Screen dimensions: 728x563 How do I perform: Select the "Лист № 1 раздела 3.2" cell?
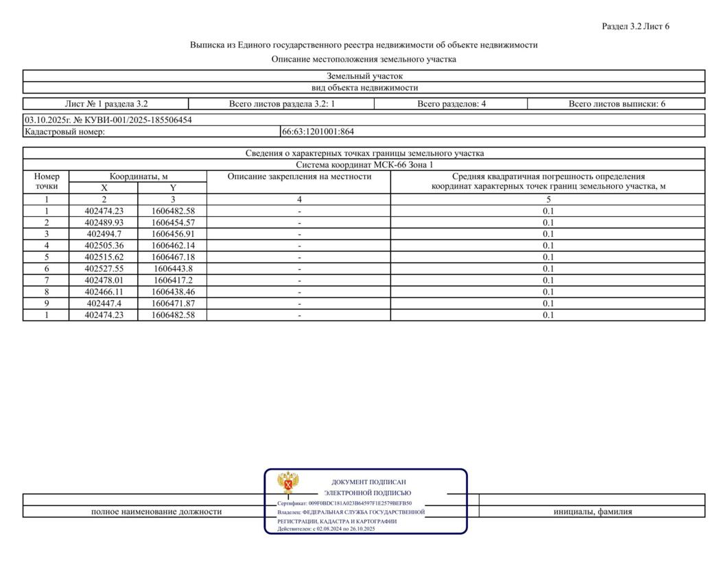(x=106, y=104)
